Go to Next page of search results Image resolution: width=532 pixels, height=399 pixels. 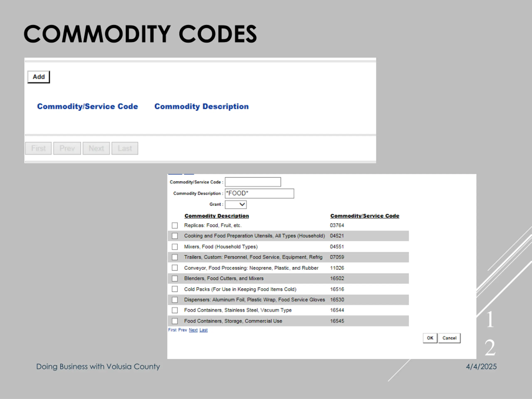[x=193, y=330]
